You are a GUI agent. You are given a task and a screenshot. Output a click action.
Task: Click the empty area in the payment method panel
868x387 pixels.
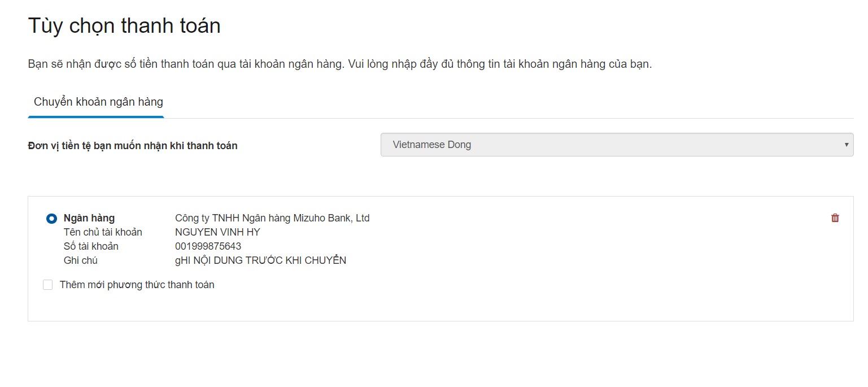[x=508, y=294]
